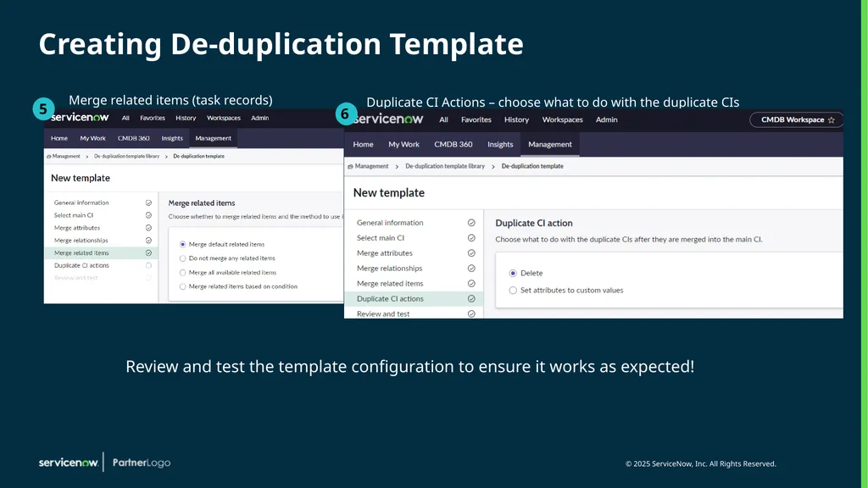Click checkmark icon beside General information, left screenshot

[148, 203]
